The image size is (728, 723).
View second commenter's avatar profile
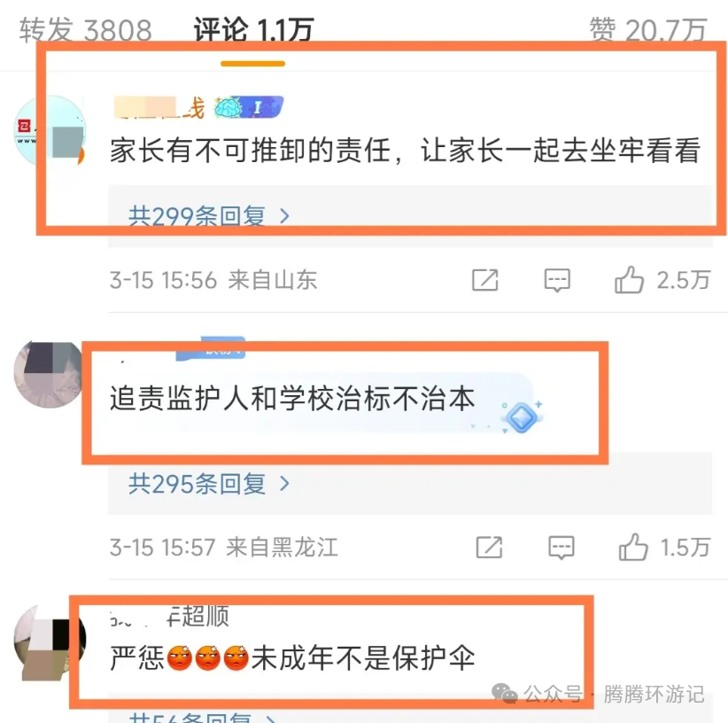pos(49,374)
